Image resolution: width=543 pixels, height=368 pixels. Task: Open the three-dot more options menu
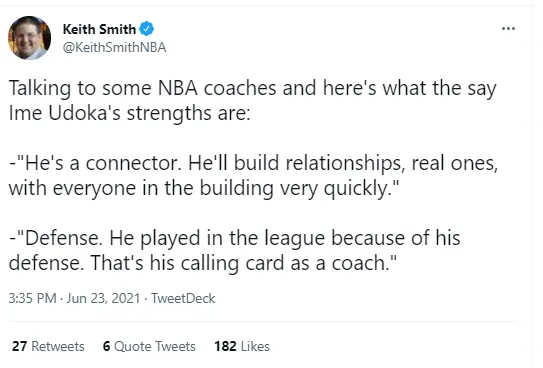[508, 28]
